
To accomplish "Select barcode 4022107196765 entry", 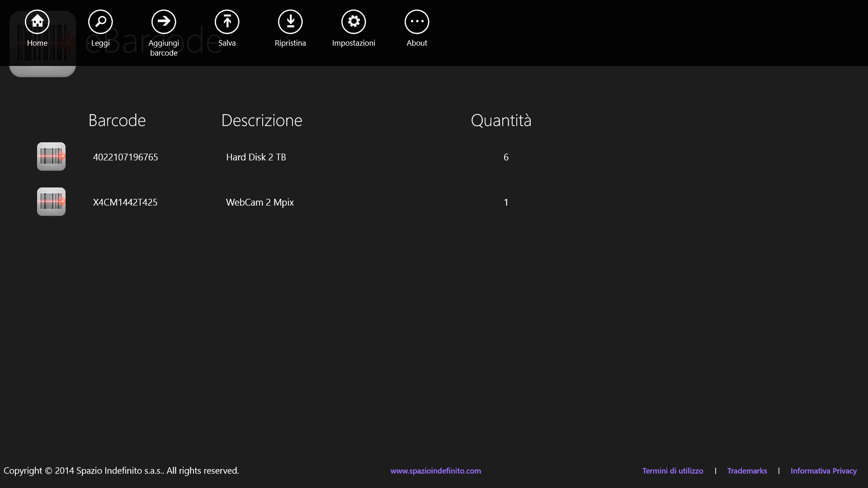I will [x=125, y=157].
